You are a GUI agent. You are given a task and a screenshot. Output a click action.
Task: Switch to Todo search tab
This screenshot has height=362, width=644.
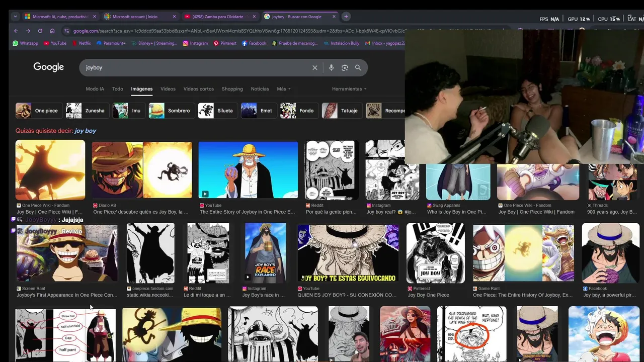click(x=118, y=89)
